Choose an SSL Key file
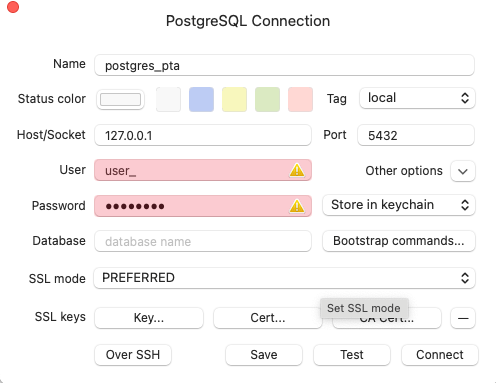 coord(149,318)
